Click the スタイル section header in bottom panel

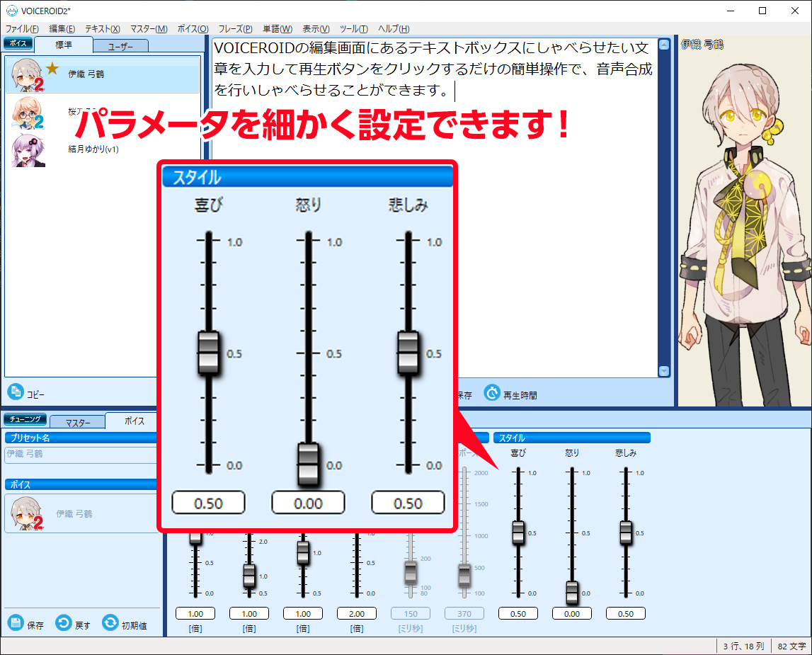pos(572,438)
